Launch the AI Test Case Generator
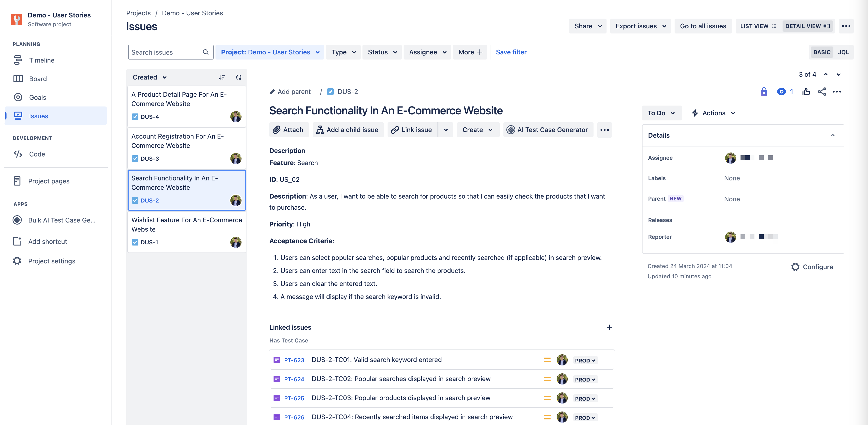Viewport: 868px width, 425px height. coord(548,129)
